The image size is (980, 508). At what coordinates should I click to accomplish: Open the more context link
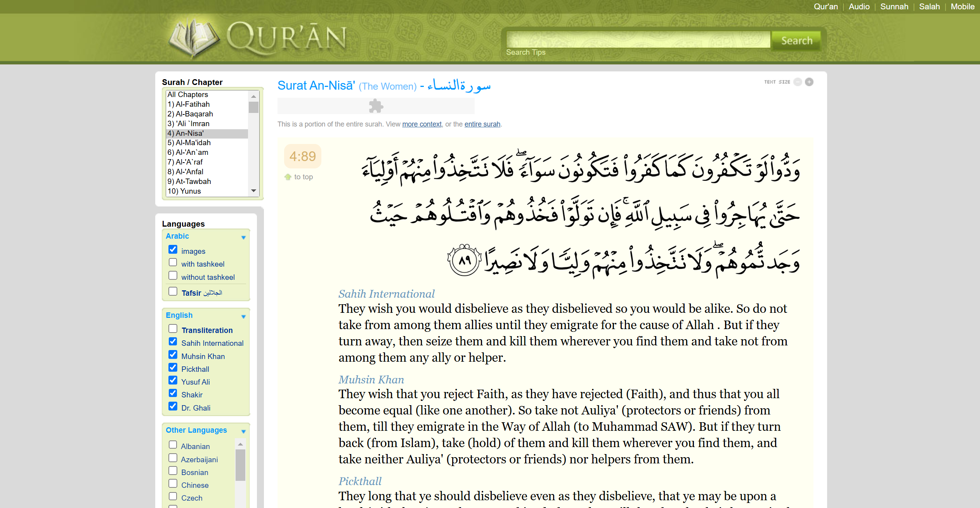coord(421,124)
